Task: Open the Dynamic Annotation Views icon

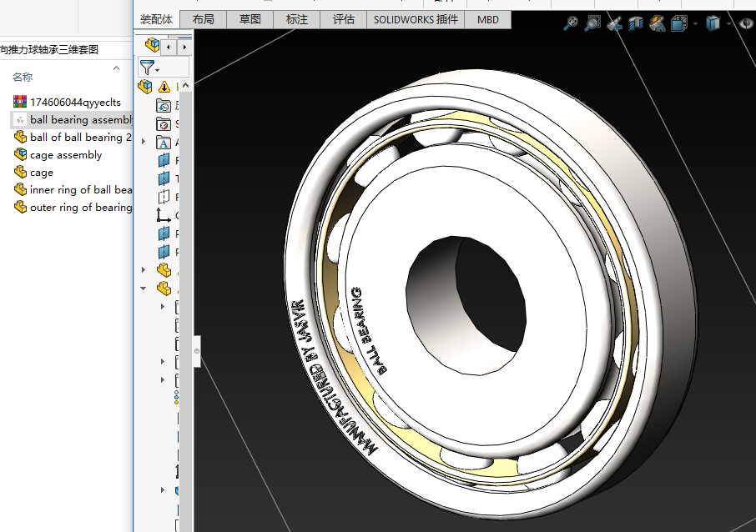Action: coord(658,23)
